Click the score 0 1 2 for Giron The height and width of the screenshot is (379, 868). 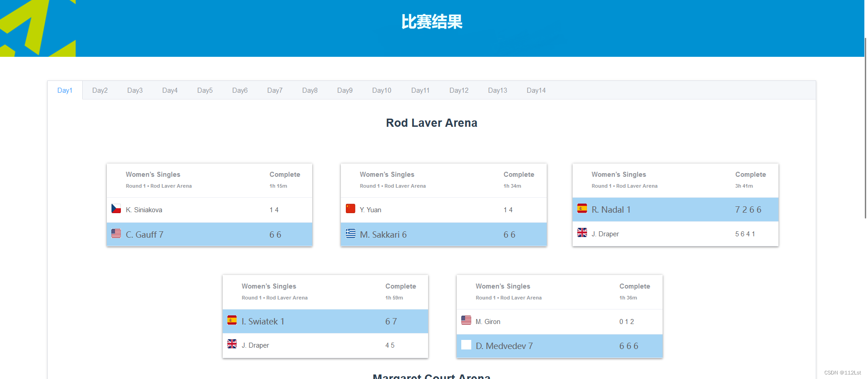pyautogui.click(x=627, y=322)
